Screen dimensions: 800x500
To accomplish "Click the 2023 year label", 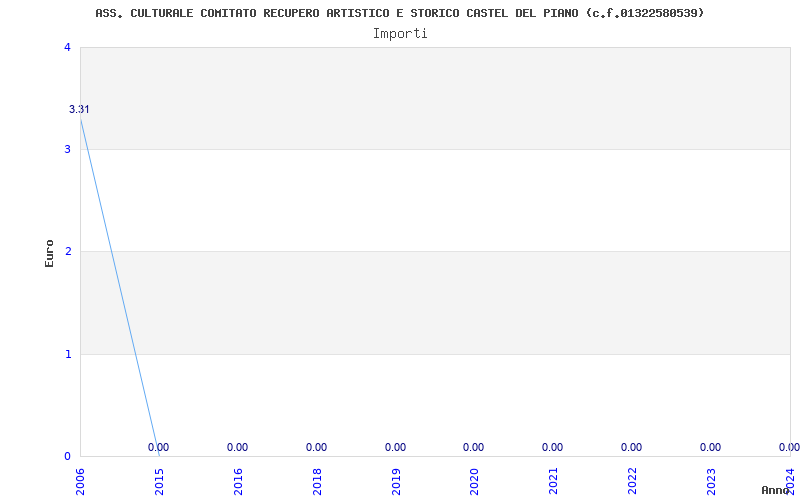I will click(x=712, y=481).
